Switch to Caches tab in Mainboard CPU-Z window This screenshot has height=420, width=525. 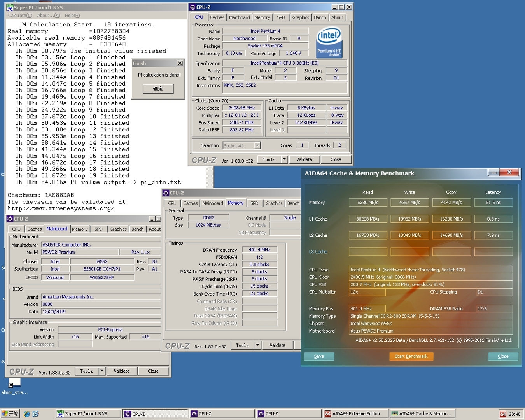click(x=34, y=229)
